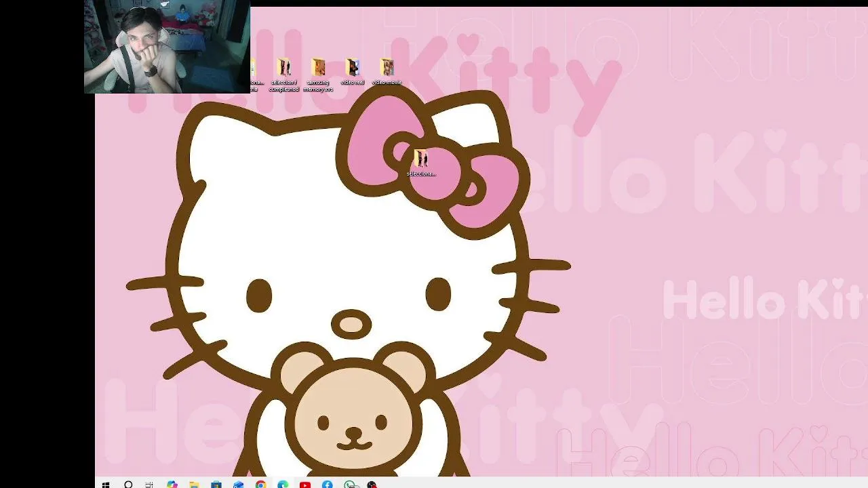Select the 'selecciona...' folder on the bow
868x488 pixels.
point(421,163)
